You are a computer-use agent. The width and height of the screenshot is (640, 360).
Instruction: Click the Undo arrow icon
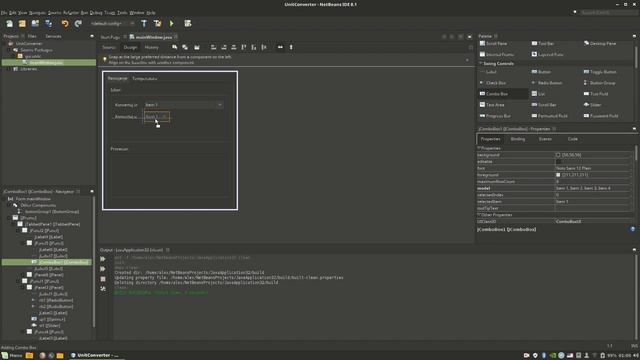pos(65,24)
